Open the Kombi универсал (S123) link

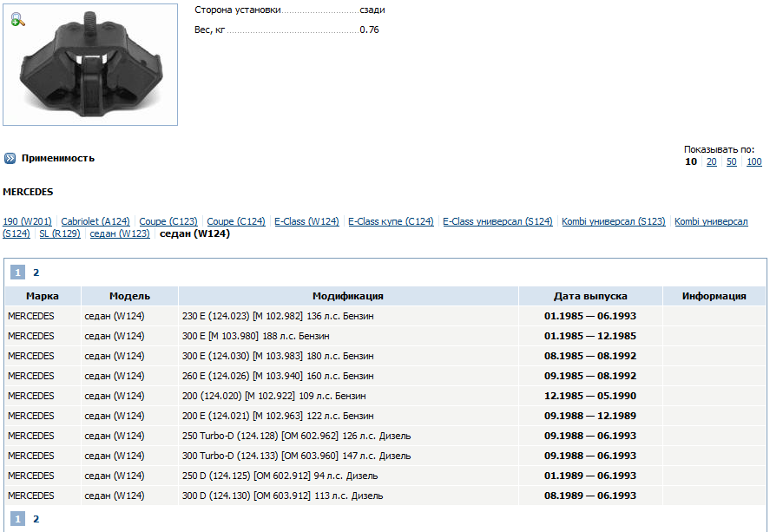pos(614,221)
